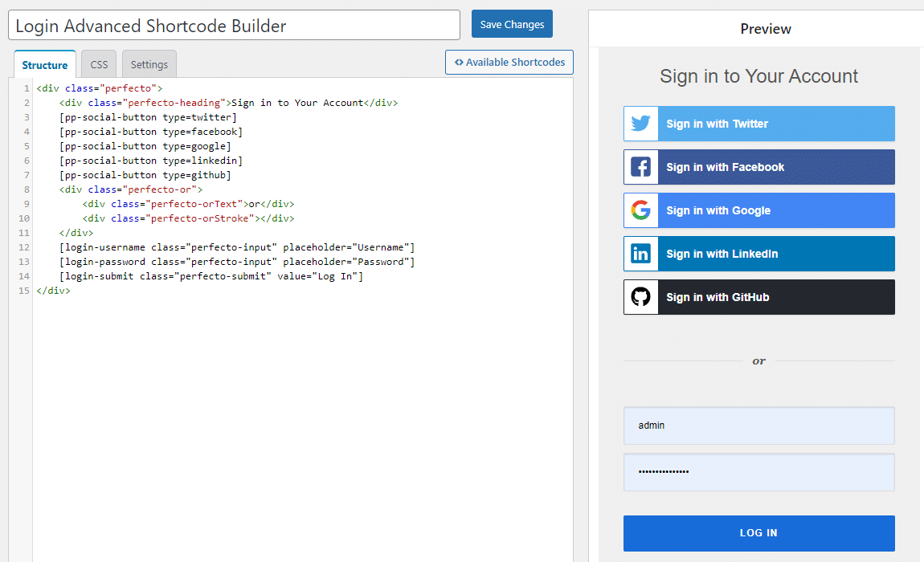
Task: Place cursor in the perfecto-heading code line
Action: [228, 103]
